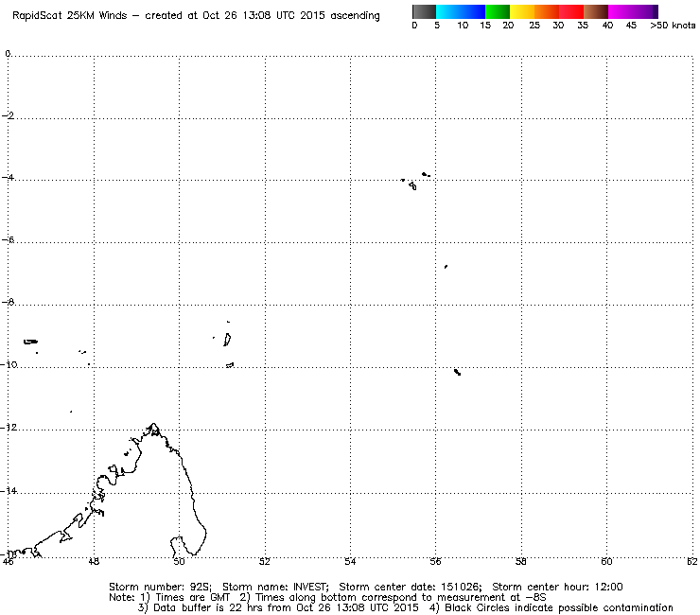This screenshot has width=700, height=615.
Task: Click the latitude axis label '-2'
Action: point(8,115)
